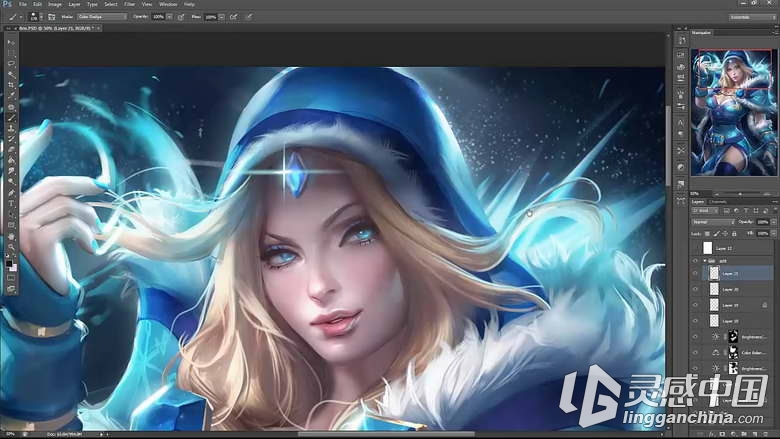Click the Navigator zoom slider
This screenshot has width=780, height=439.
(x=741, y=193)
